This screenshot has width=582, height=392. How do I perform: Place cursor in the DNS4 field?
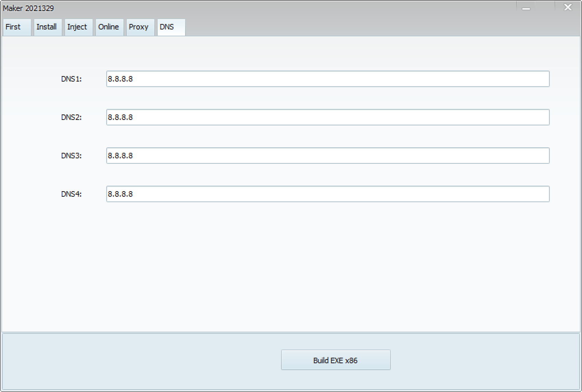tap(328, 194)
